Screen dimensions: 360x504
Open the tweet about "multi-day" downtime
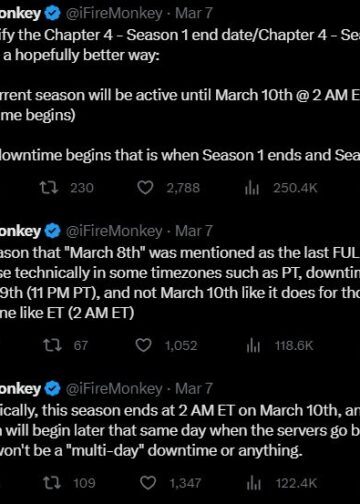[x=180, y=430]
